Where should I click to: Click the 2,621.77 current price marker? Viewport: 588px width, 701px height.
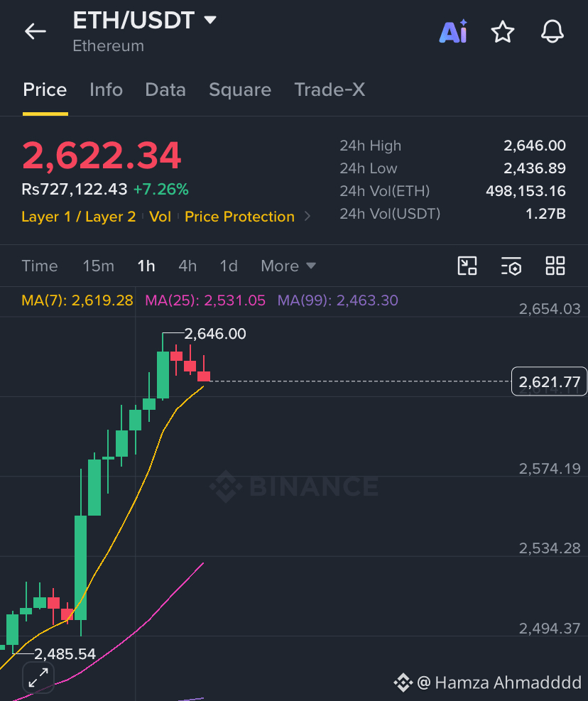549,381
